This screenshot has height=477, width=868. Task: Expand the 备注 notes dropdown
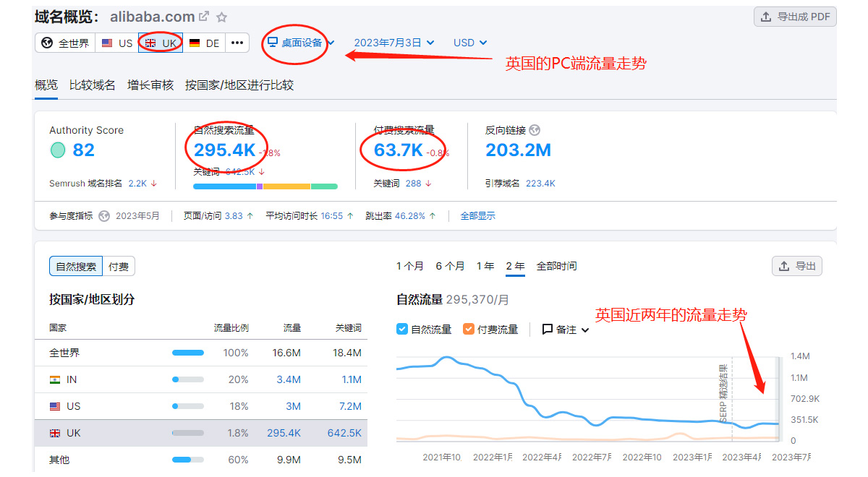[566, 330]
